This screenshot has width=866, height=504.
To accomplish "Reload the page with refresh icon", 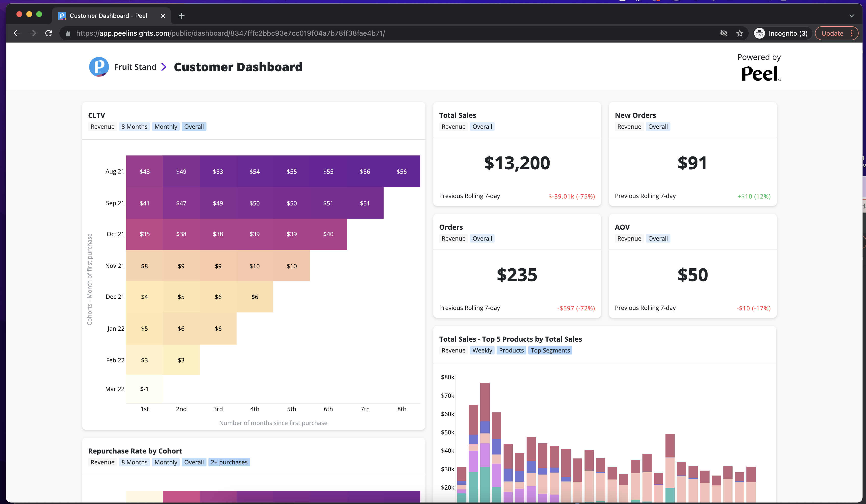I will 49,33.
